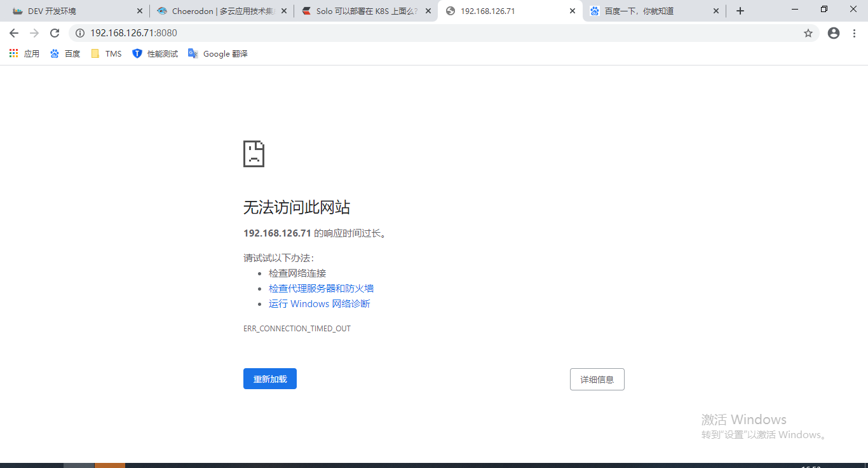868x468 pixels.
Task: Close the Solo K8S tab
Action: [428, 11]
